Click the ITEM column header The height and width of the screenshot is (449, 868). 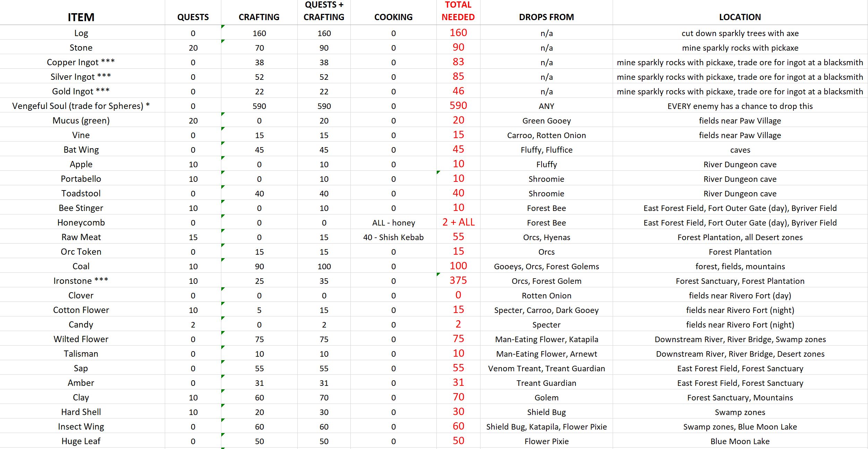(81, 17)
